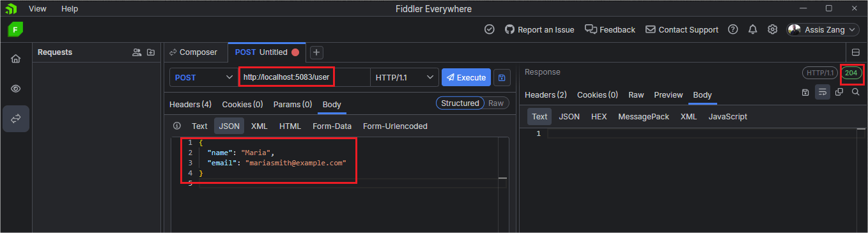Open the Traffic eye sidebar icon
The width and height of the screenshot is (868, 233).
point(16,89)
